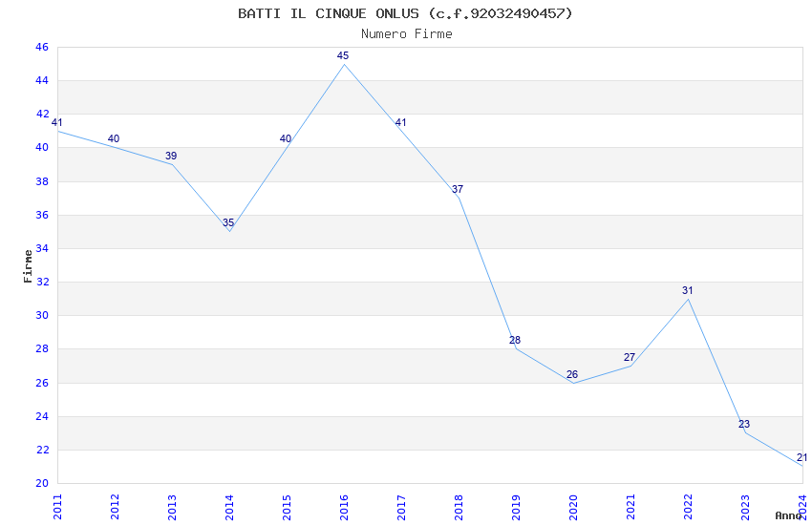The width and height of the screenshot is (812, 525).
Task: Click y-axis tick label '30'
Action: coord(42,315)
